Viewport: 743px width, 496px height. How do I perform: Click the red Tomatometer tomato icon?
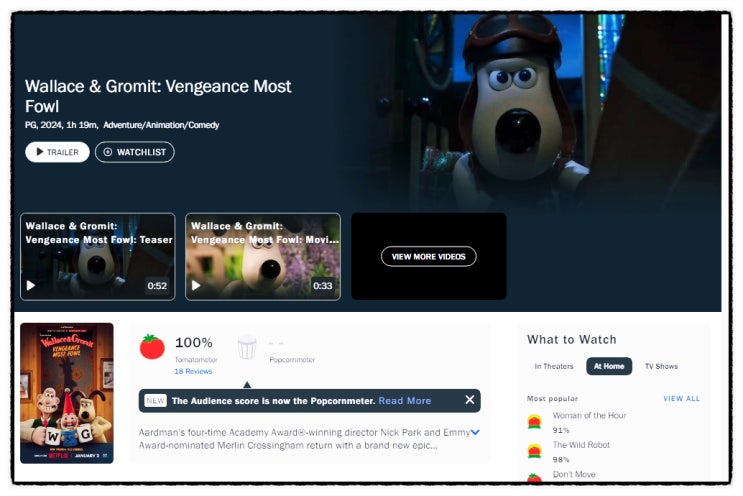pyautogui.click(x=152, y=347)
